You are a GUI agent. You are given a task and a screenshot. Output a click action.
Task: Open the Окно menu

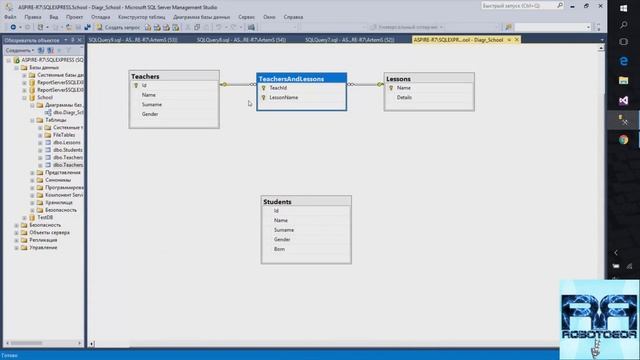269,17
